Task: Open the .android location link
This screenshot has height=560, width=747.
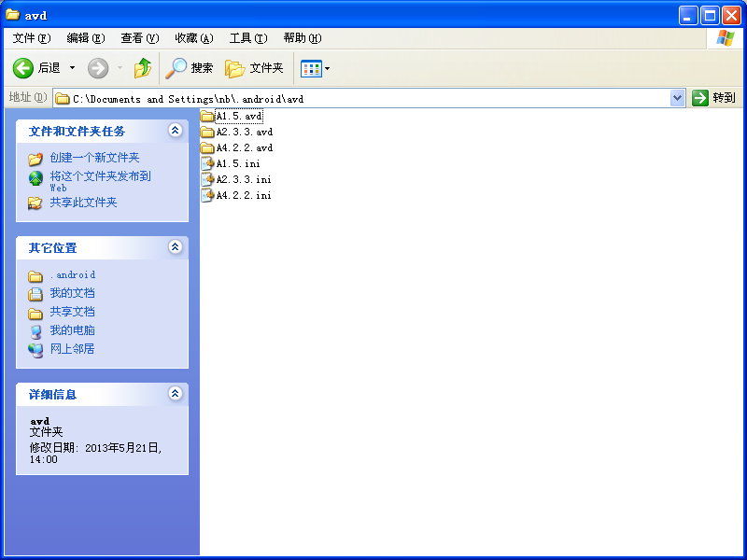Action: pos(73,274)
